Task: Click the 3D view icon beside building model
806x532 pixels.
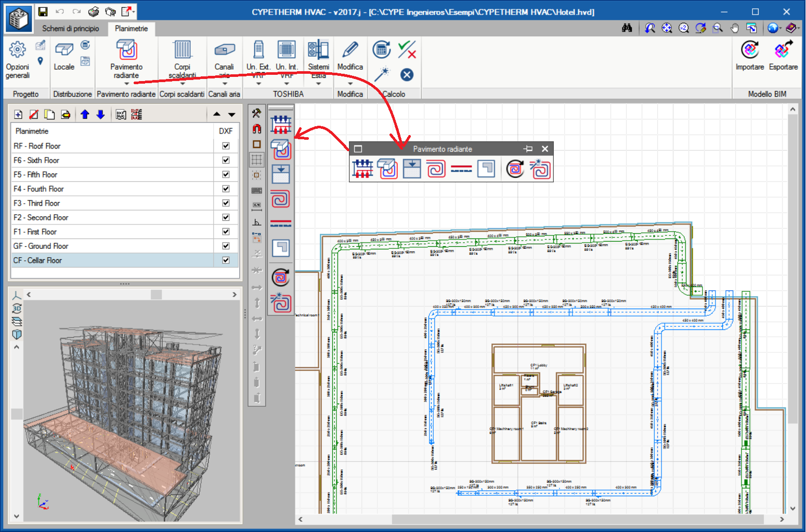Action: coord(17,308)
